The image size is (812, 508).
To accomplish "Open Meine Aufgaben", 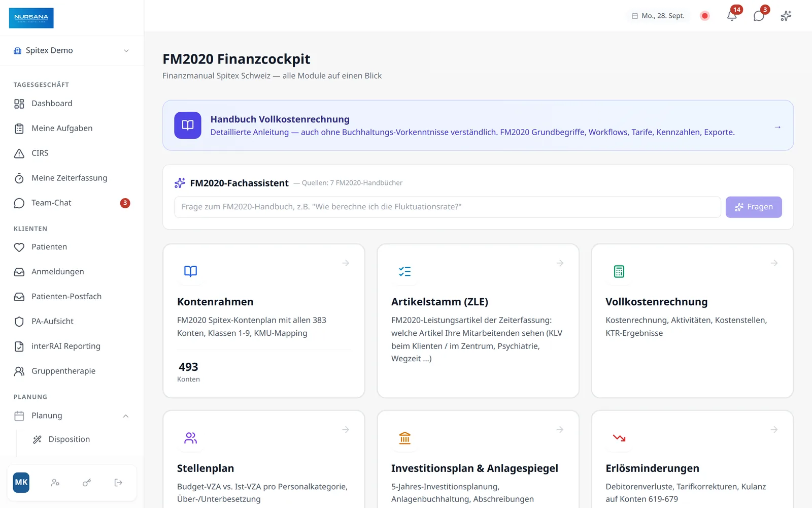I will 72,129.
